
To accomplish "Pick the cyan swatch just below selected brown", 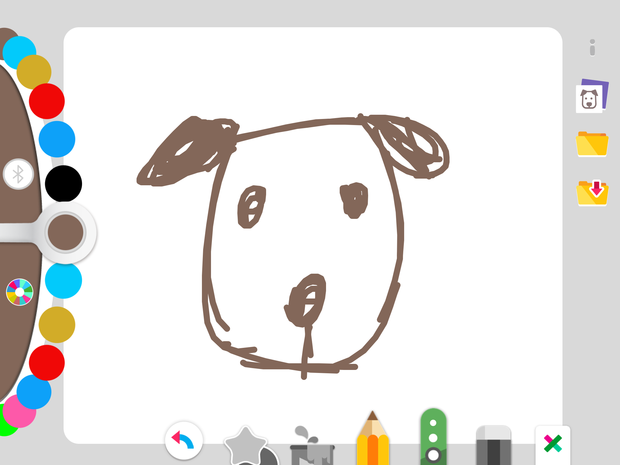I will tap(63, 280).
